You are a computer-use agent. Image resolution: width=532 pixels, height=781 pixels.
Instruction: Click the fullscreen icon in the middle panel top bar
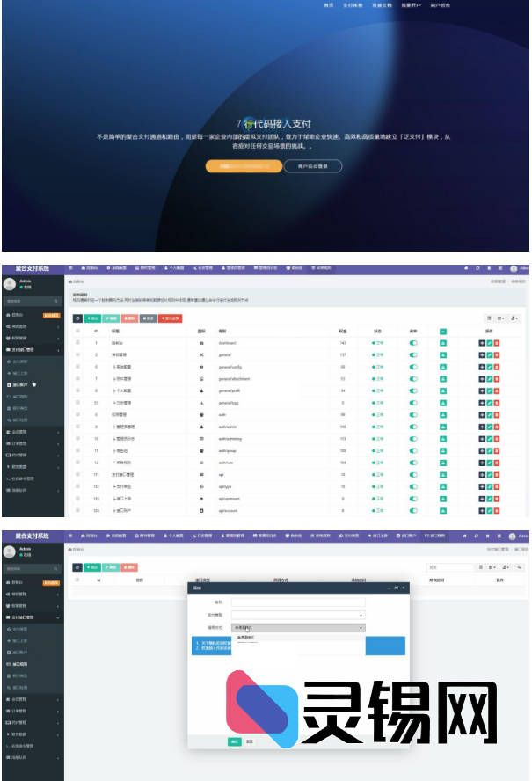coord(501,267)
